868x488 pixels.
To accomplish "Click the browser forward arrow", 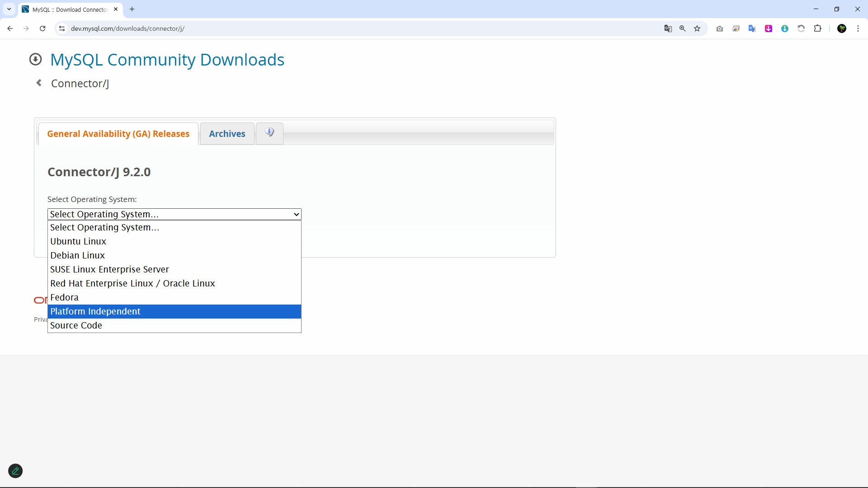I will click(x=26, y=28).
